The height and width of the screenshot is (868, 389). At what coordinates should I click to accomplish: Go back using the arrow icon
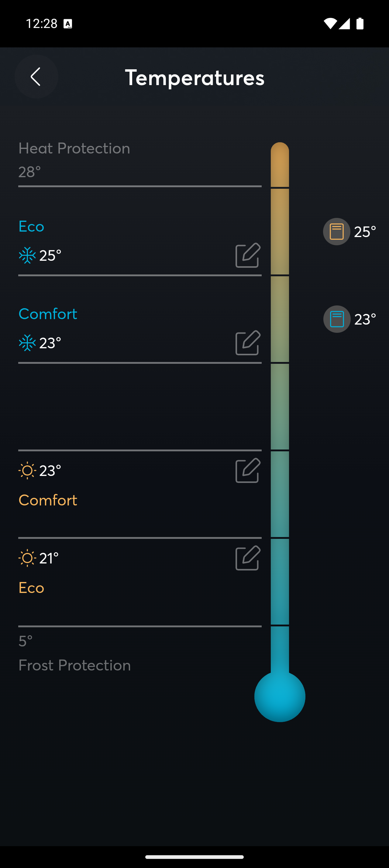(x=36, y=77)
